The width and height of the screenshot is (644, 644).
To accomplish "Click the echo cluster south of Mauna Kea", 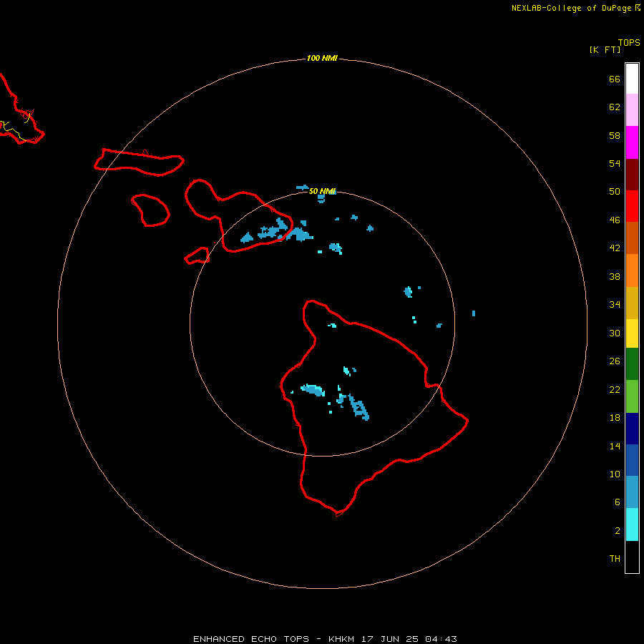I will point(359,407).
